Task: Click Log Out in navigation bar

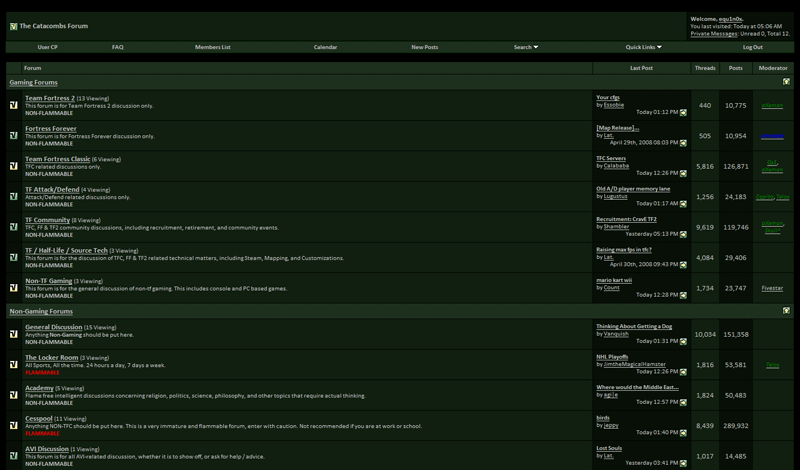Action: coord(753,47)
